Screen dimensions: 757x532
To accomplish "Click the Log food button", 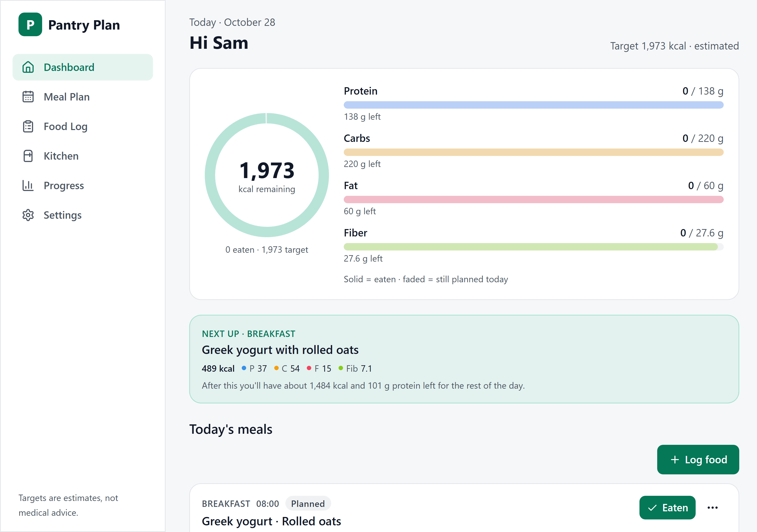I will tap(698, 460).
